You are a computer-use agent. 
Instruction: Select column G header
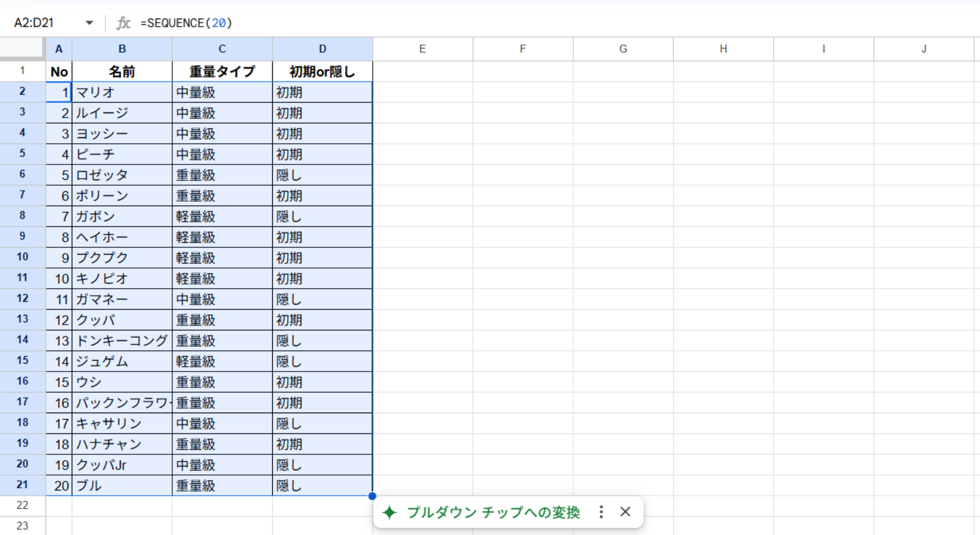tap(623, 49)
